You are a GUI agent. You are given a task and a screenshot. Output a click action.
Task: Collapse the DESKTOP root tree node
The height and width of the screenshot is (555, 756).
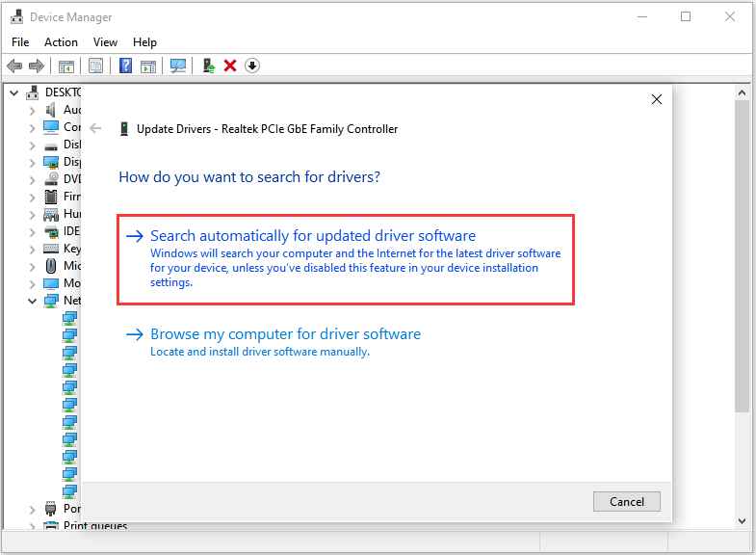click(14, 92)
